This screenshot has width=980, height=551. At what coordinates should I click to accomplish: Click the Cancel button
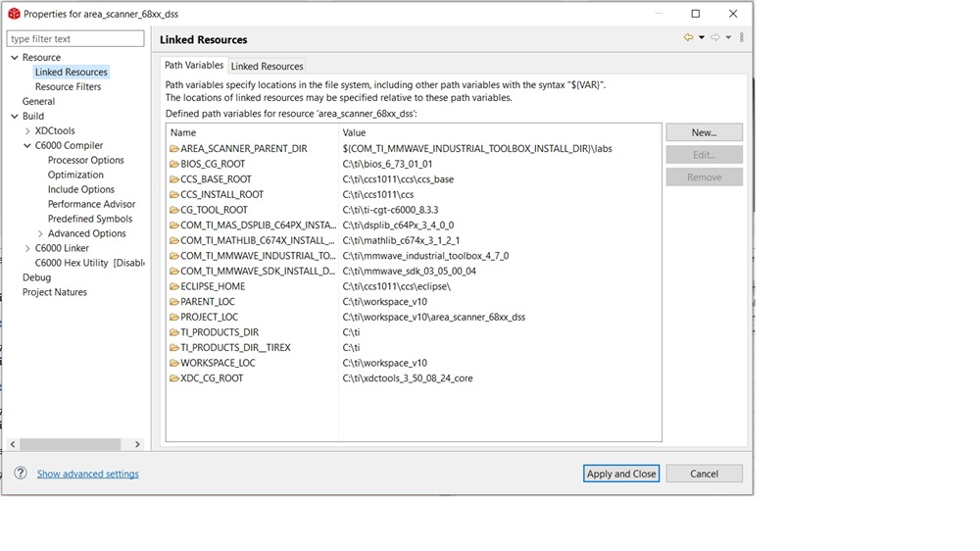705,474
